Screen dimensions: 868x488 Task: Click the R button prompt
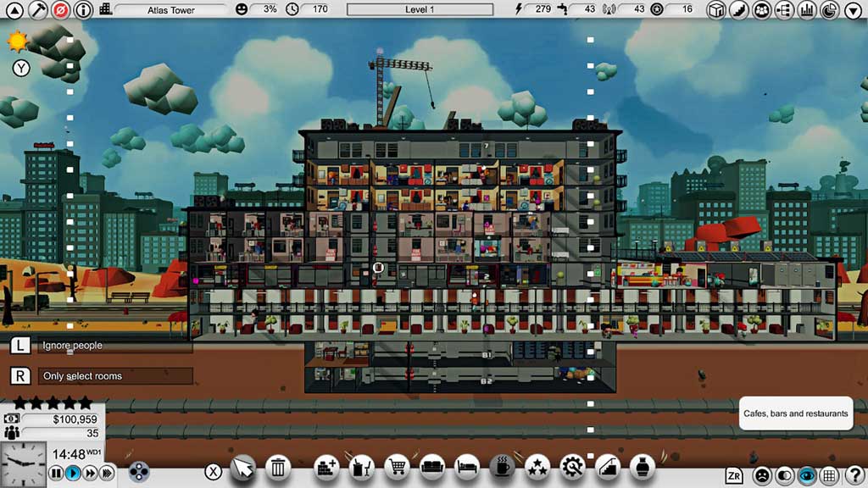(20, 376)
